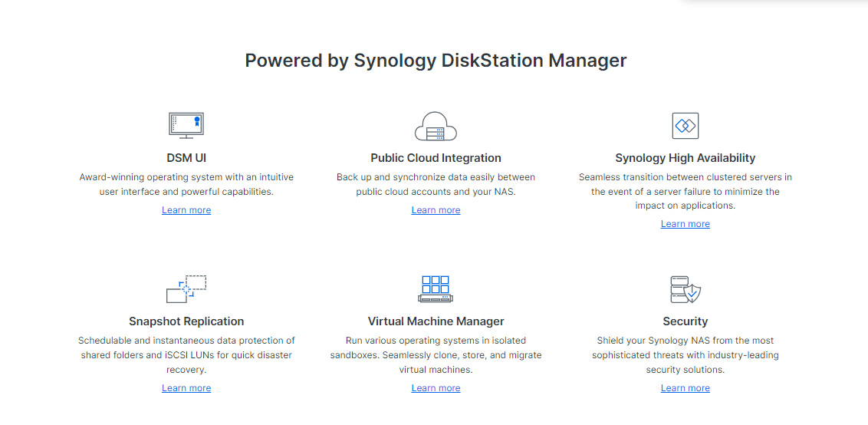
Task: Click the Security heading
Action: coord(685,321)
